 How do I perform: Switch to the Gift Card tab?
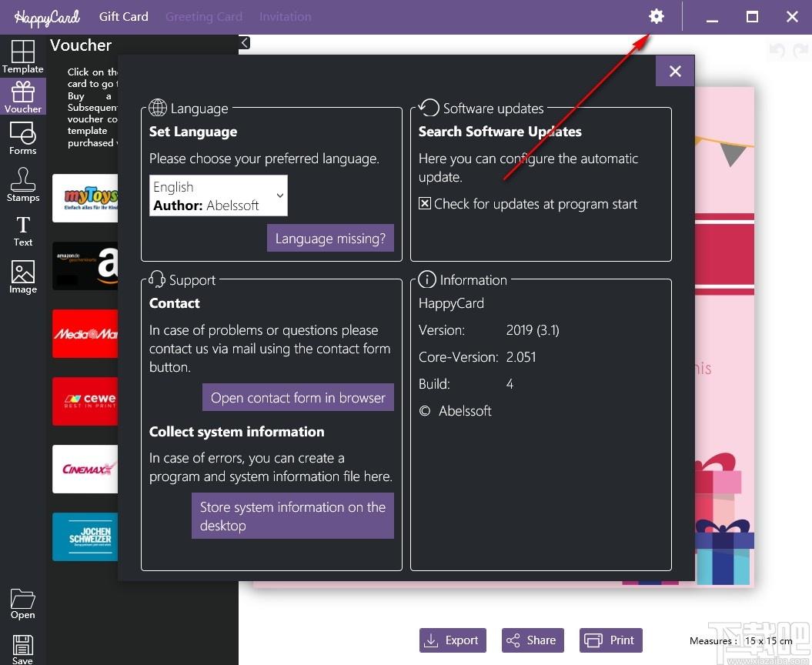(123, 17)
